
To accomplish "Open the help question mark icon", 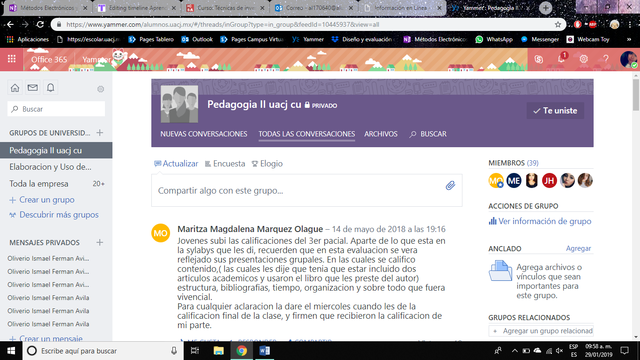I will tap(606, 59).
